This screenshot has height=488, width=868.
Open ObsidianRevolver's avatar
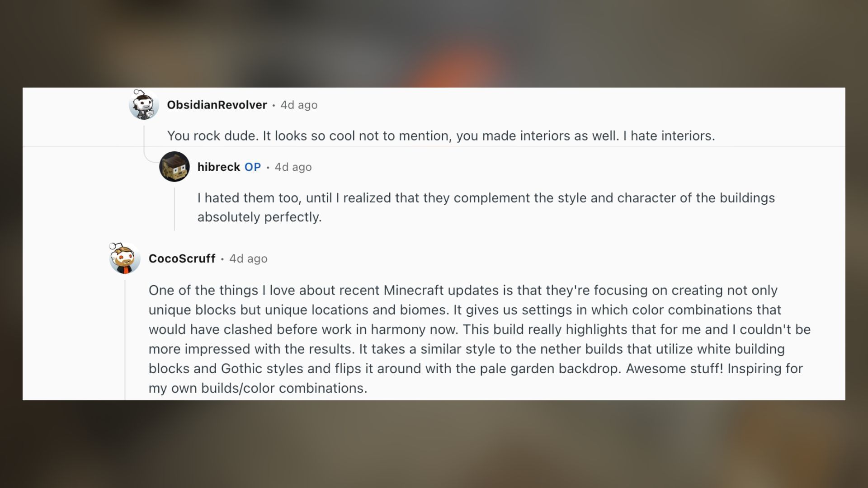click(x=144, y=105)
